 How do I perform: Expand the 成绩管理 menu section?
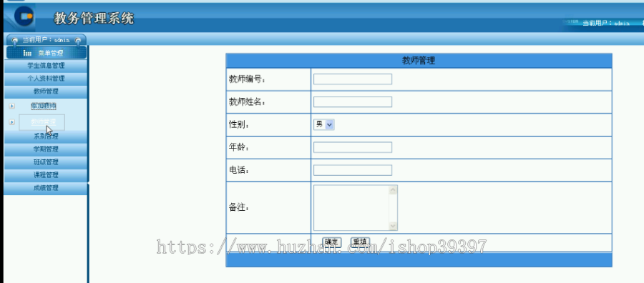[x=46, y=188]
